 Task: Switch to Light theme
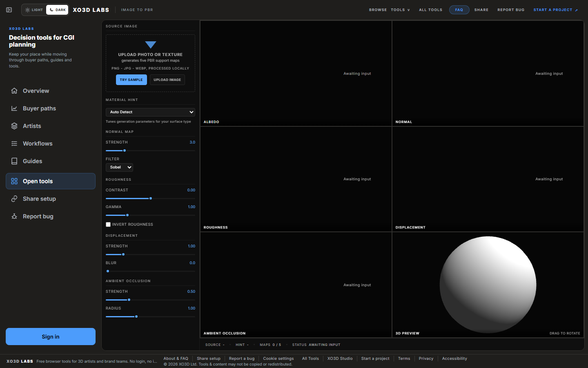point(34,10)
